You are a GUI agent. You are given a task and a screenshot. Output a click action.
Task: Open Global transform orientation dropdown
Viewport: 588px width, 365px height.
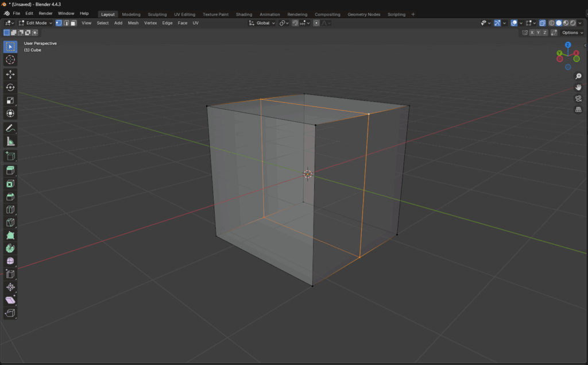pos(262,23)
